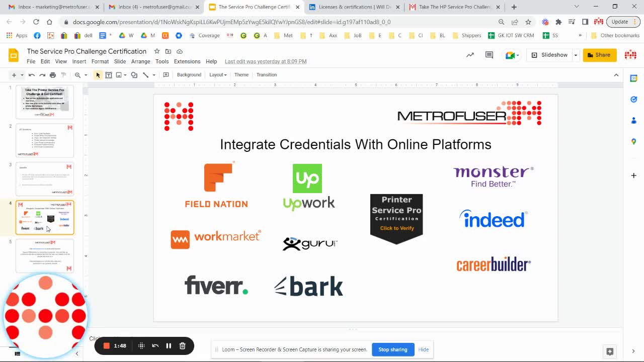Open Google Tasks side panel

[x=634, y=100]
